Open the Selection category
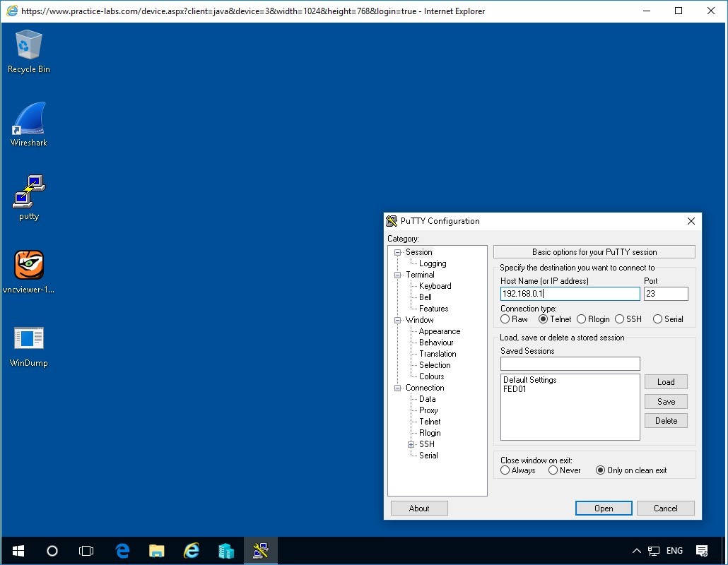 point(435,365)
